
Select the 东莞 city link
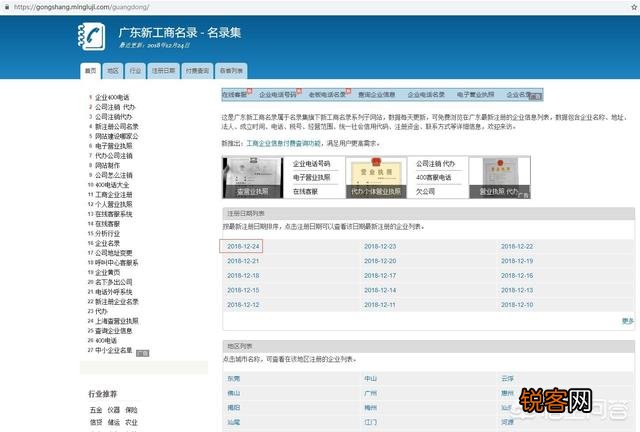point(233,379)
